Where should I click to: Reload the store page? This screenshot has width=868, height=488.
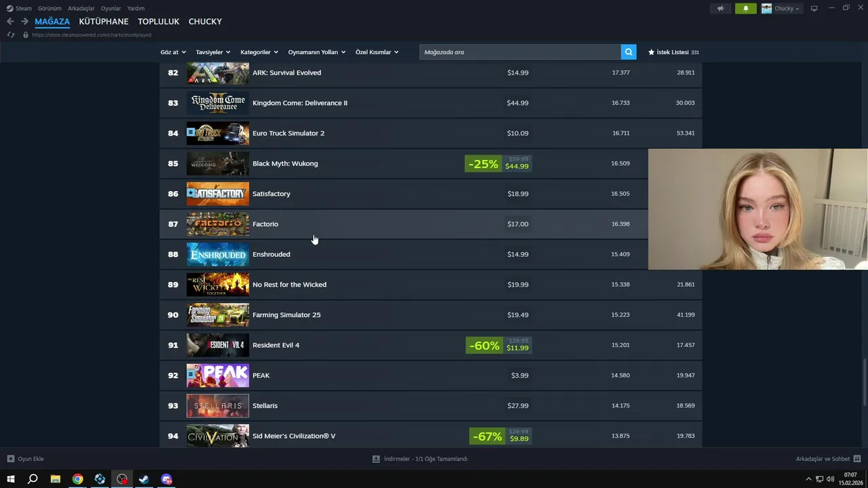(x=10, y=35)
